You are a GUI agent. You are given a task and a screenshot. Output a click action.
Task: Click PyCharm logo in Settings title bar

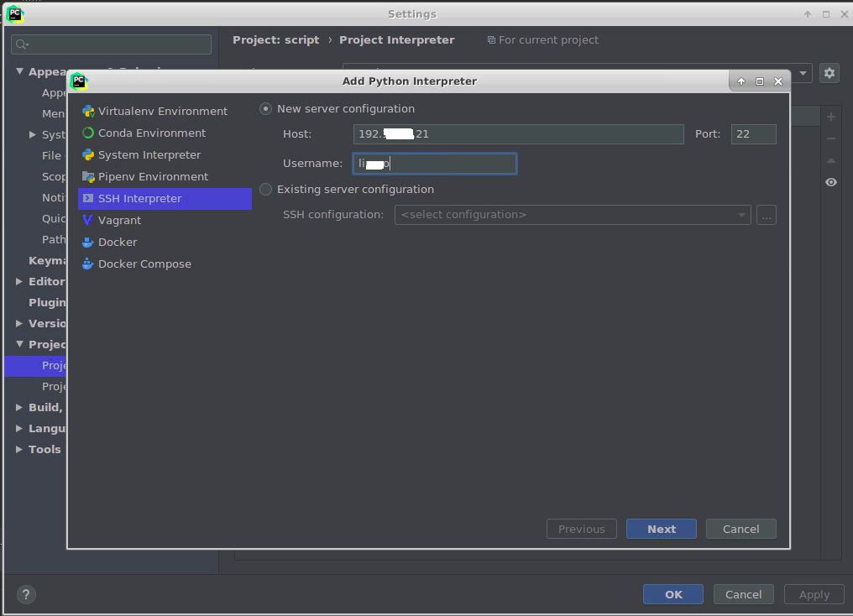pos(14,14)
